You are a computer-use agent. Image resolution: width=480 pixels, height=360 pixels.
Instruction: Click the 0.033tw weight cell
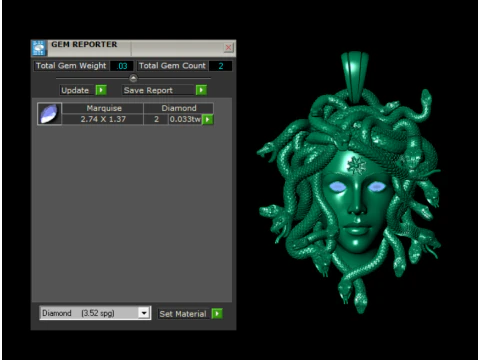point(185,119)
